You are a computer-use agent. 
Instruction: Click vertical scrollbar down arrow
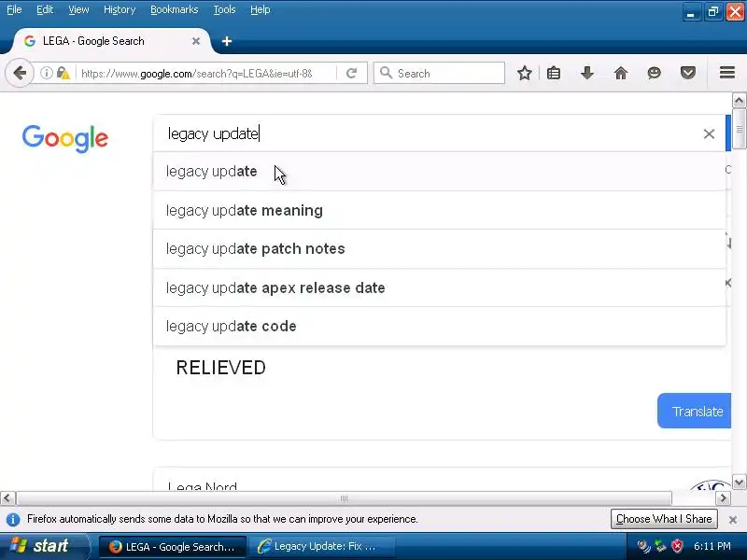click(x=739, y=483)
